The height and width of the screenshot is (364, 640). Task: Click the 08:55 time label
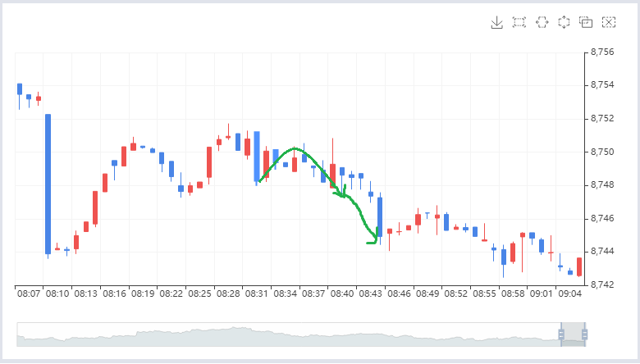pos(484,293)
